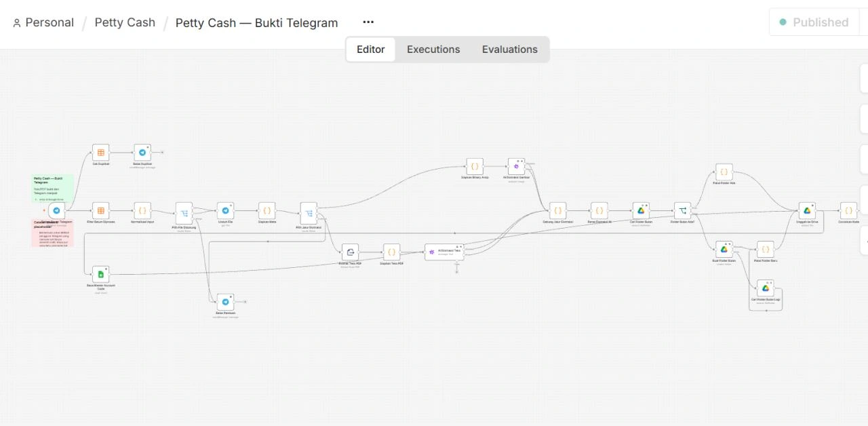Switch to the Editor tab

(x=371, y=50)
